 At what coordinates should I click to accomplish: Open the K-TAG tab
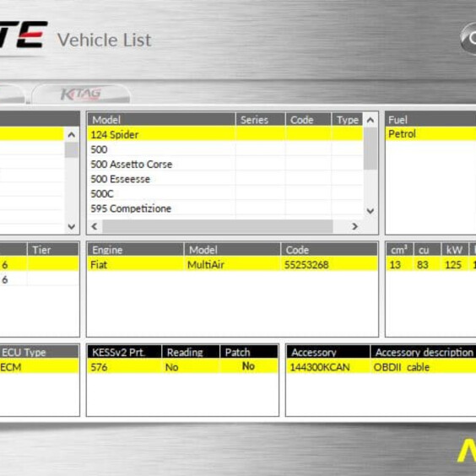(81, 95)
